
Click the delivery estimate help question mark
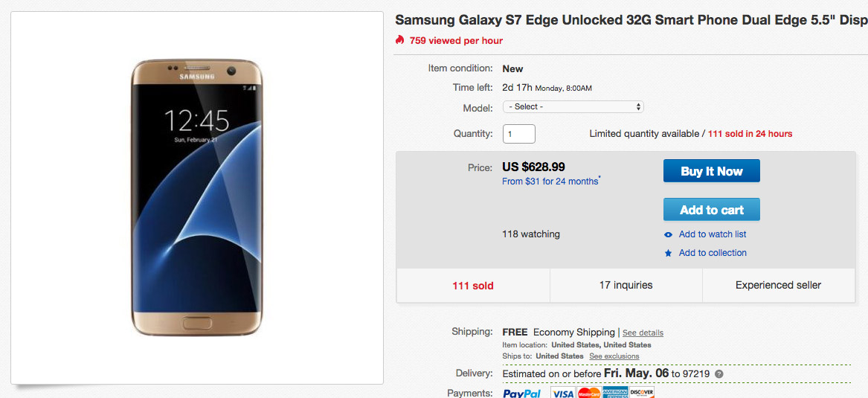(x=718, y=373)
